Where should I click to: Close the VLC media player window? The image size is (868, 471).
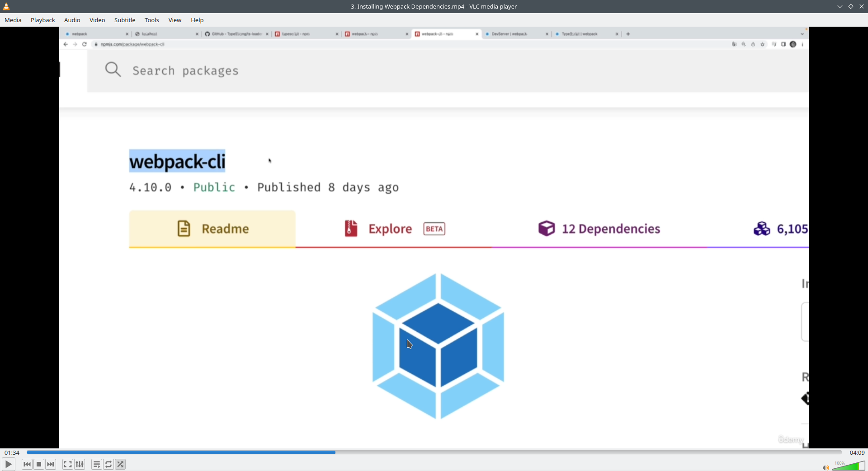click(x=862, y=6)
